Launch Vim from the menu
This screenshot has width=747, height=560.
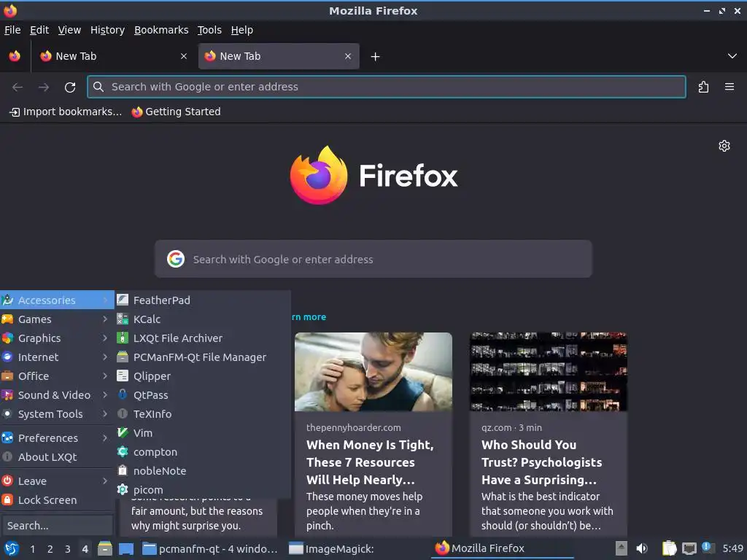point(203,433)
